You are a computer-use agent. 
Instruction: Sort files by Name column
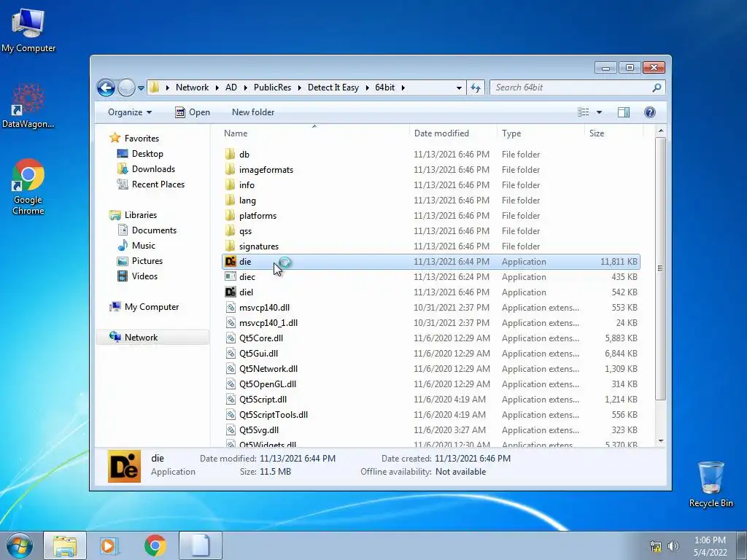[x=314, y=133]
